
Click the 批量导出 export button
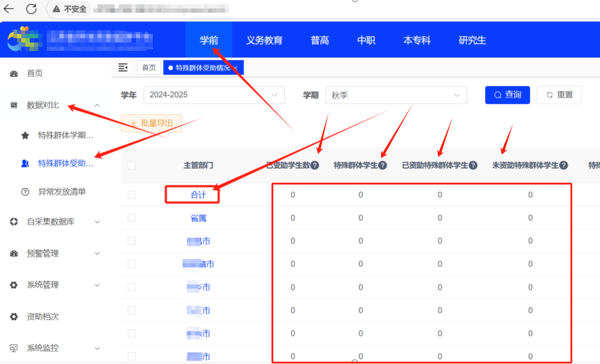pyautogui.click(x=151, y=123)
